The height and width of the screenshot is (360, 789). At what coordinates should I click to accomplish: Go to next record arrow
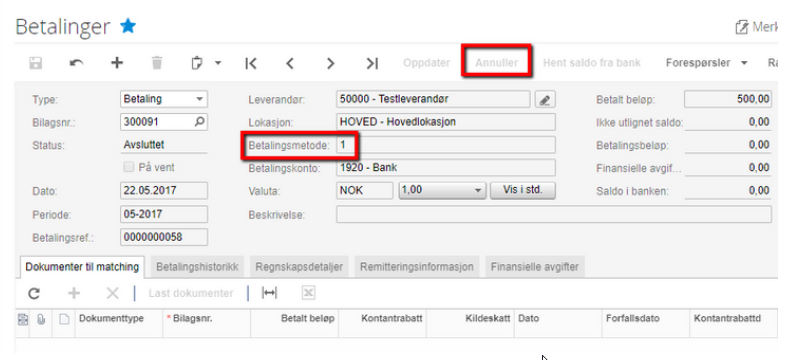point(330,63)
